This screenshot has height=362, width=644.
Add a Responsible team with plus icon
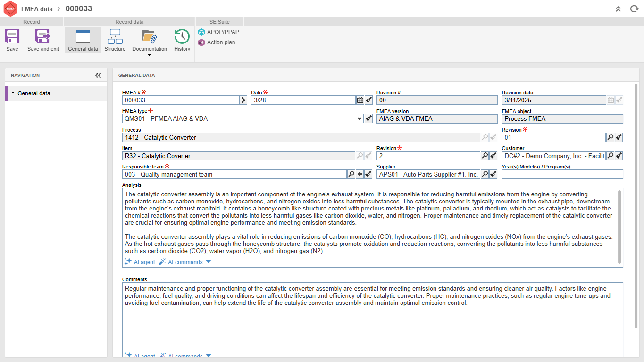click(x=360, y=174)
